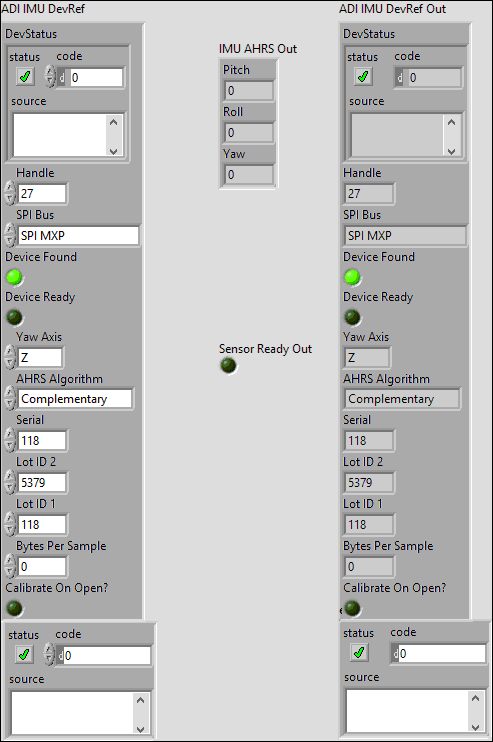Click Handle input field showing 27

click(42, 194)
